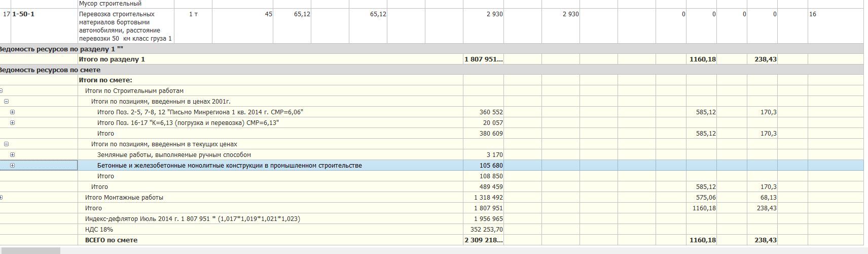Click the horizontal scrollbar thumb at bottom
Screen dimensions: 868x254
pyautogui.click(x=30, y=250)
